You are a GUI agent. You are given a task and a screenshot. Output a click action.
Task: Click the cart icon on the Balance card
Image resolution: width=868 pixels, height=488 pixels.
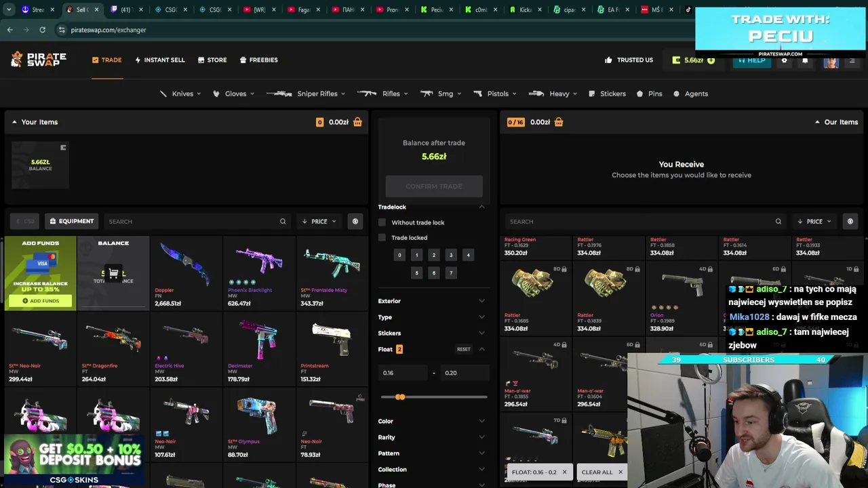pyautogui.click(x=113, y=273)
